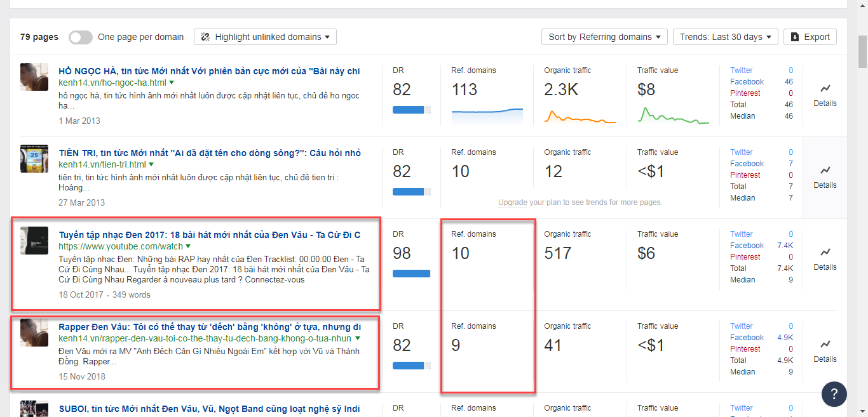Open Details chart icon for HỒ NGỌC HÀ row
This screenshot has width=868, height=417.
[x=825, y=89]
